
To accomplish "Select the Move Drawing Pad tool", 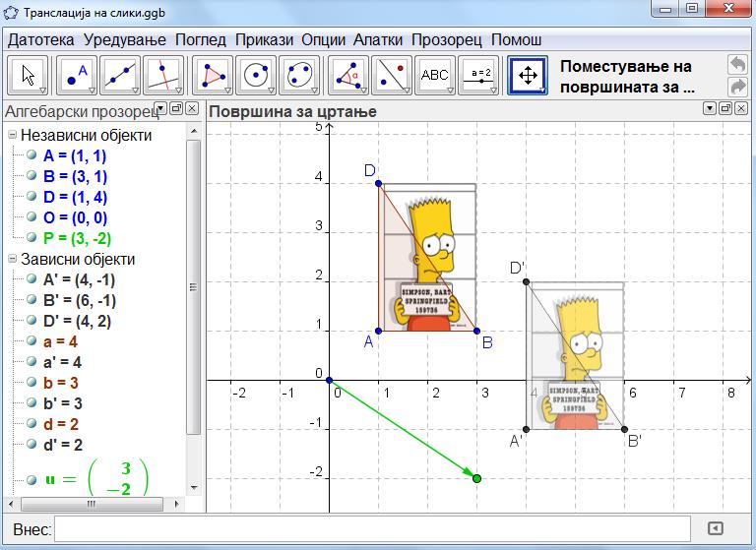I will [x=528, y=75].
